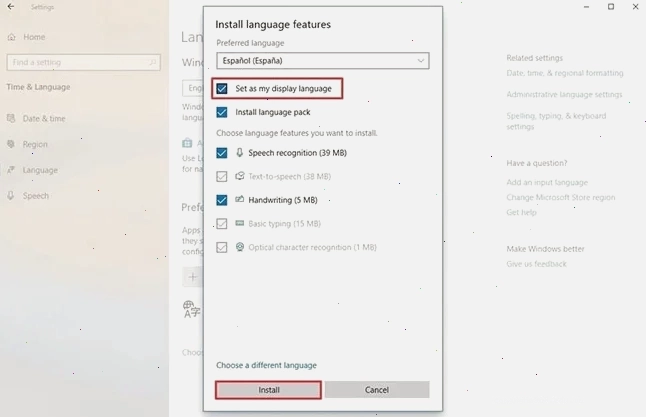The image size is (646, 417).
Task: Uncheck Set as my display language
Action: 222,89
